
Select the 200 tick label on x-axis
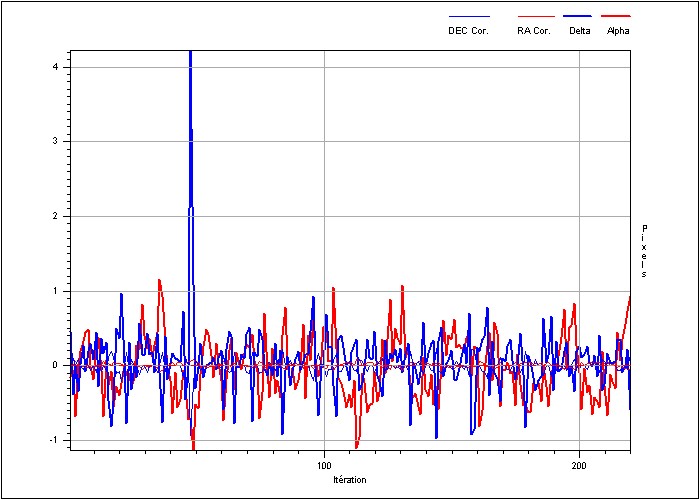[x=580, y=467]
